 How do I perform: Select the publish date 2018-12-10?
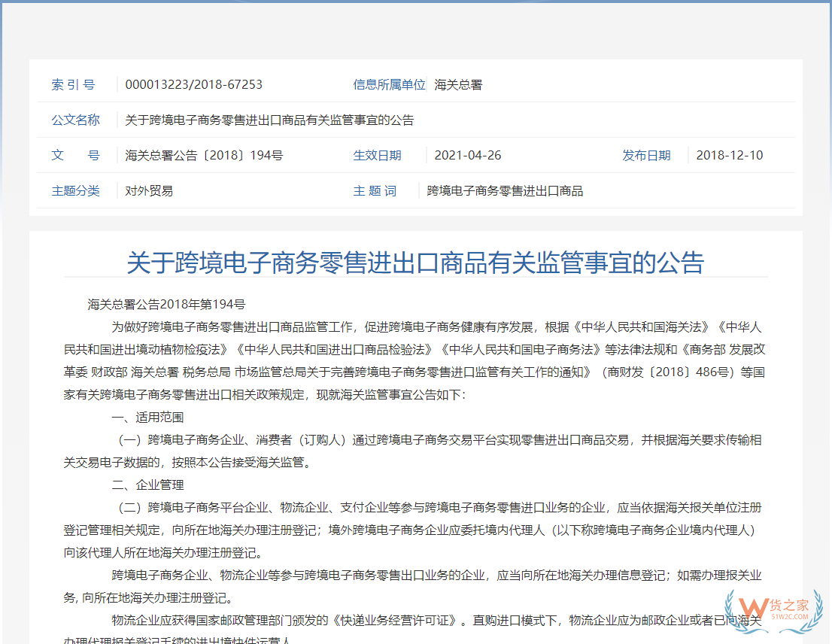tap(730, 155)
